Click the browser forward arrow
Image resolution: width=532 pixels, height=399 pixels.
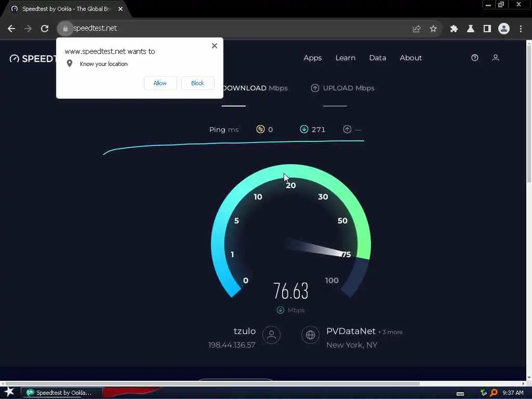point(28,29)
